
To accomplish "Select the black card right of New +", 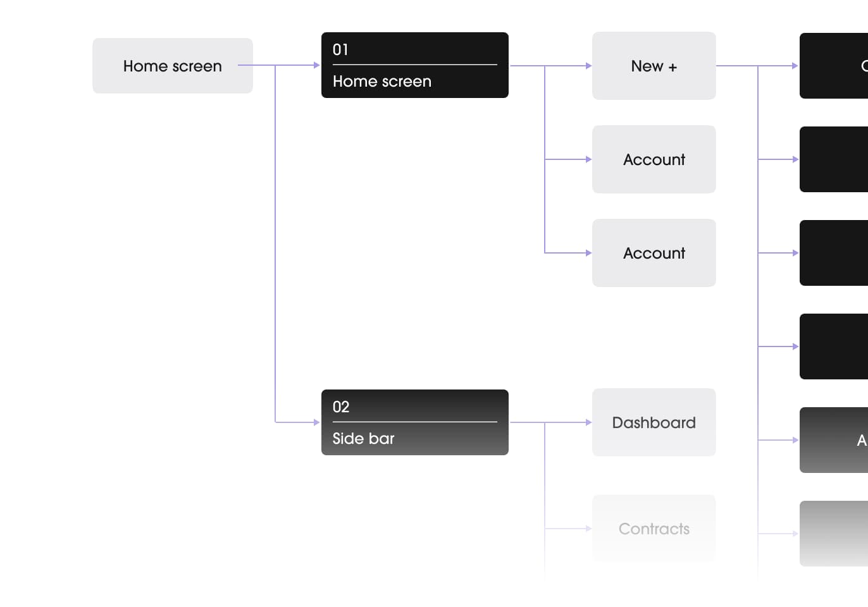I will tap(834, 66).
